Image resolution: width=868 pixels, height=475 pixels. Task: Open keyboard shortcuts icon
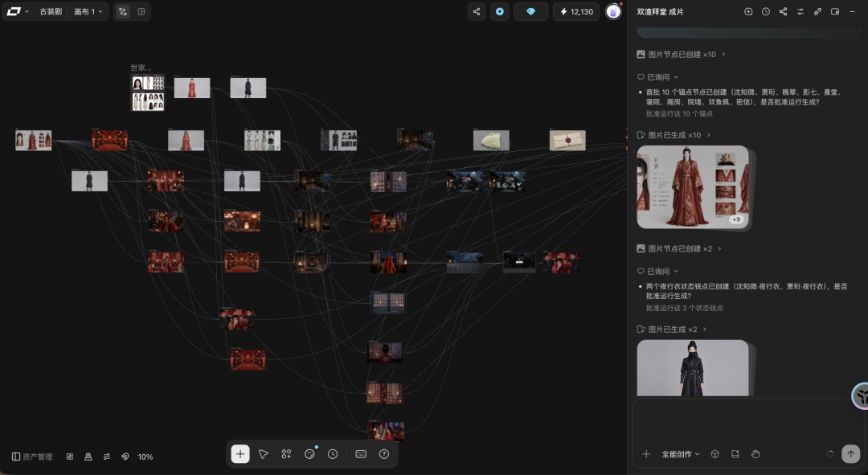coord(361,454)
